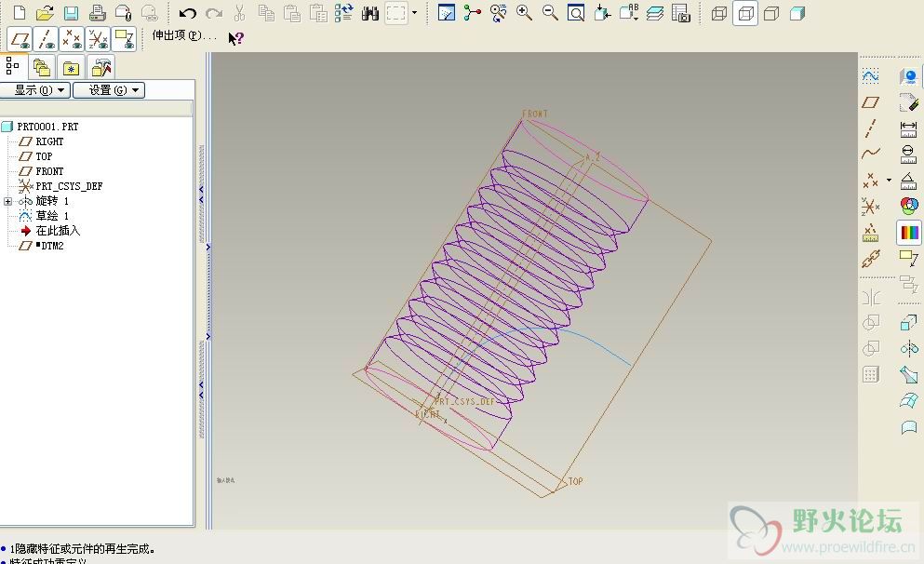Switch to no hidden line display

click(x=771, y=14)
